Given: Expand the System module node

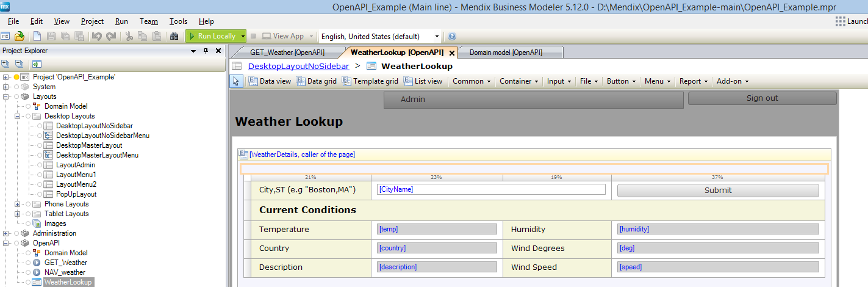Looking at the screenshot, I should (x=6, y=87).
